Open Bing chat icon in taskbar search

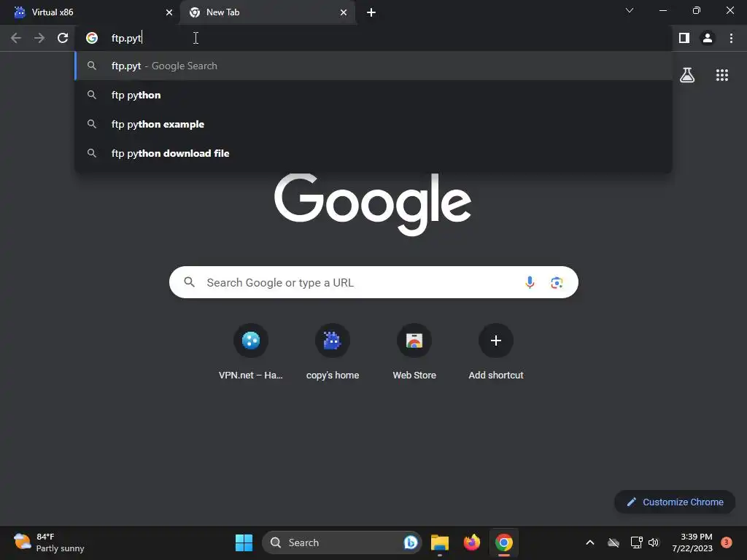point(410,542)
